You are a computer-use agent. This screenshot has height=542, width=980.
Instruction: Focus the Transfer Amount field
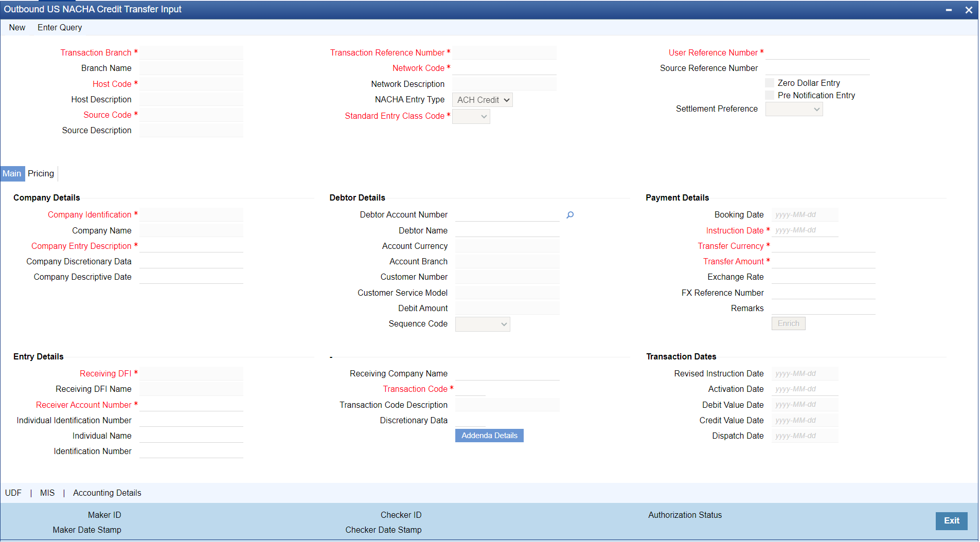[824, 261]
